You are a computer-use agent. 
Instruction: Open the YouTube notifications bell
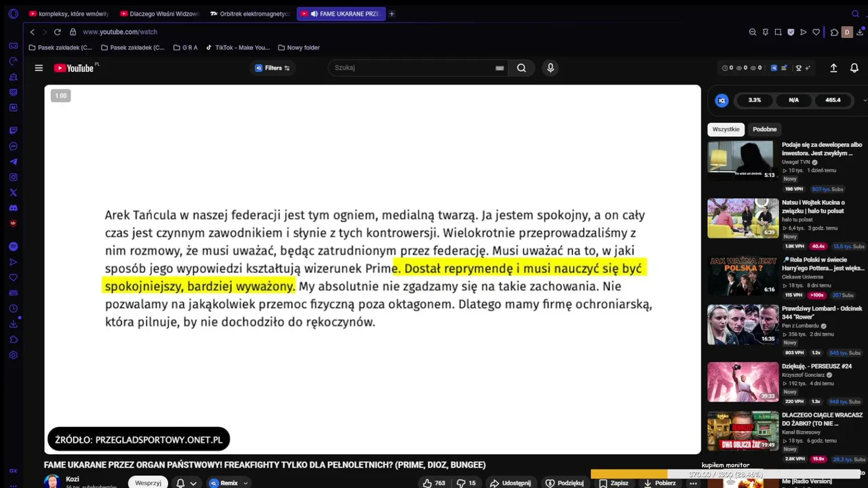coord(854,68)
